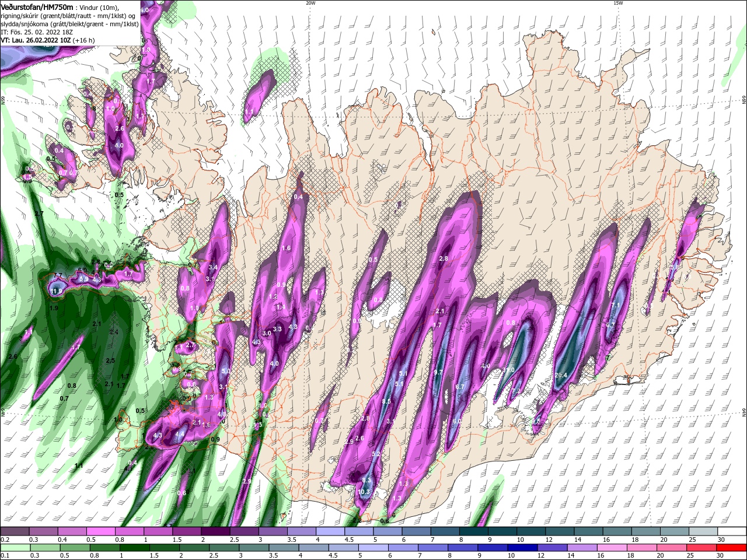Select the deep blue 10–12 rain scale swatch
Image resolution: width=747 pixels, height=560 pixels.
(x=523, y=548)
